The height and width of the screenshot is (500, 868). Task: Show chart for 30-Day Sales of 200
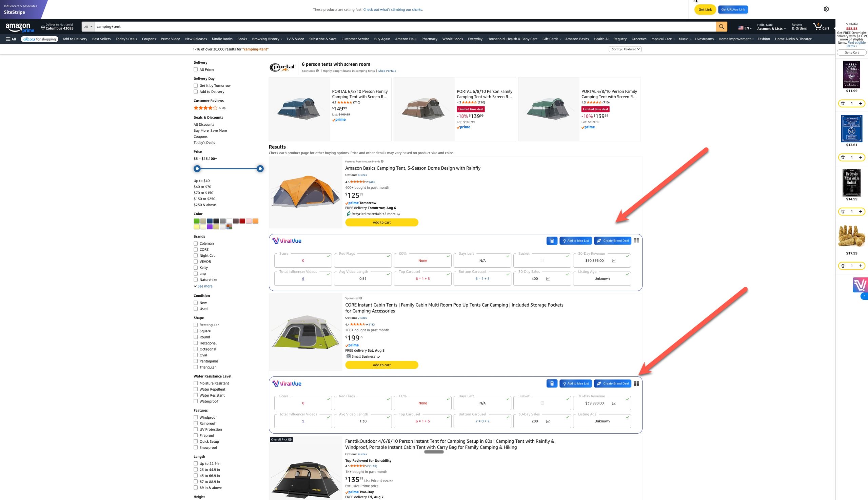coord(548,421)
